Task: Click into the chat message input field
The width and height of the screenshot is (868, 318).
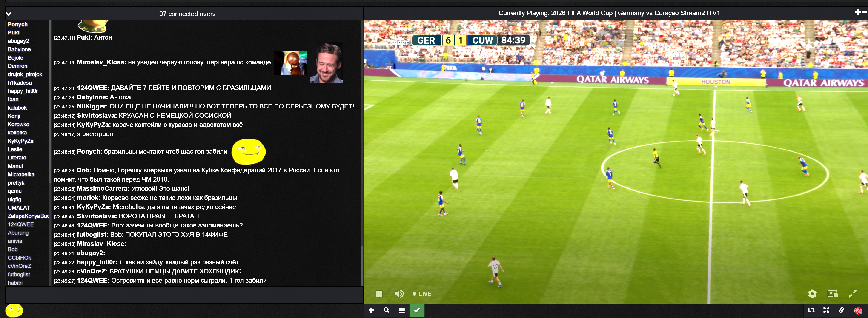Action: point(184,295)
